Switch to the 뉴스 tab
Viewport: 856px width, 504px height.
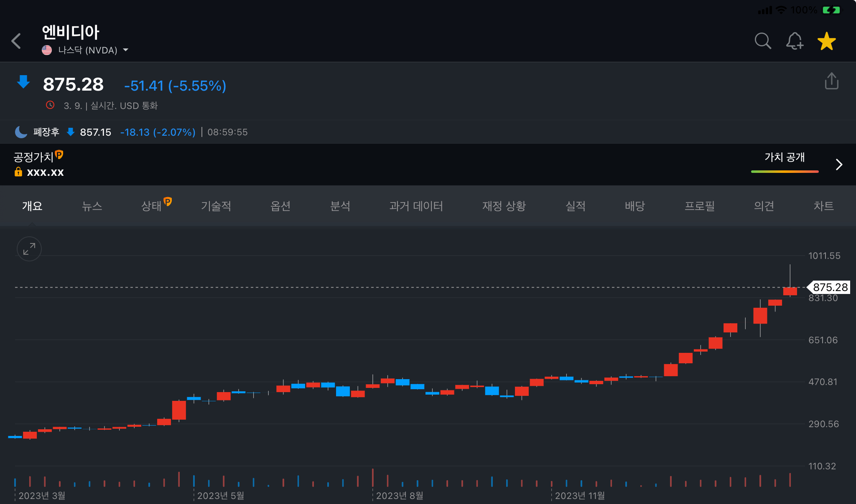92,206
